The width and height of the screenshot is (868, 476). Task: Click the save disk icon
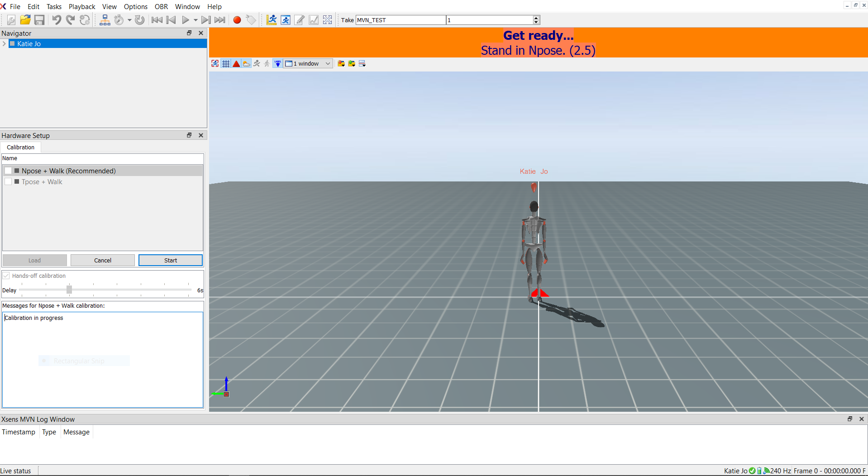click(39, 20)
